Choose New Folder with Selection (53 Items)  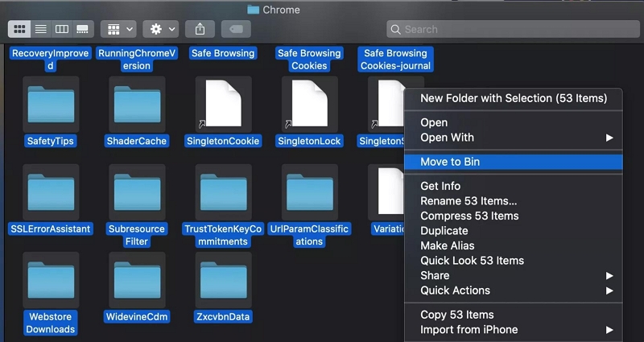pos(514,98)
